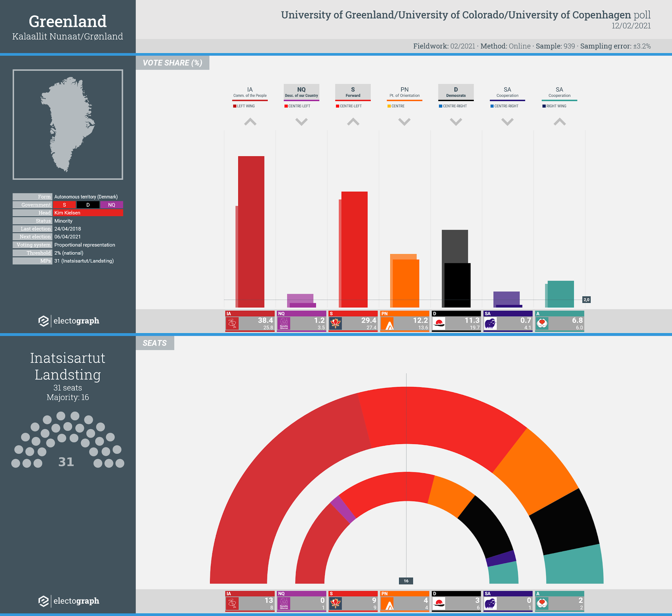Image resolution: width=672 pixels, height=616 pixels.
Task: Click the IA party logo in vote share
Action: pos(232,323)
